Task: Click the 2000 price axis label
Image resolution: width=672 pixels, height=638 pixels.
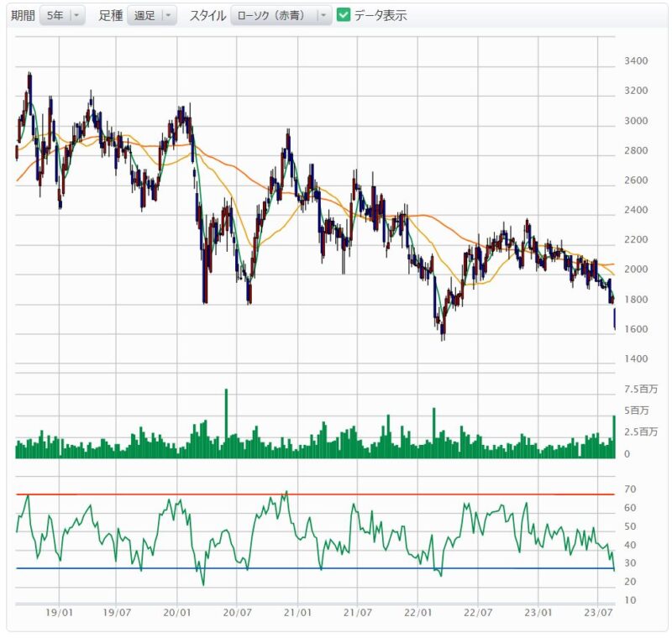Action: point(636,269)
